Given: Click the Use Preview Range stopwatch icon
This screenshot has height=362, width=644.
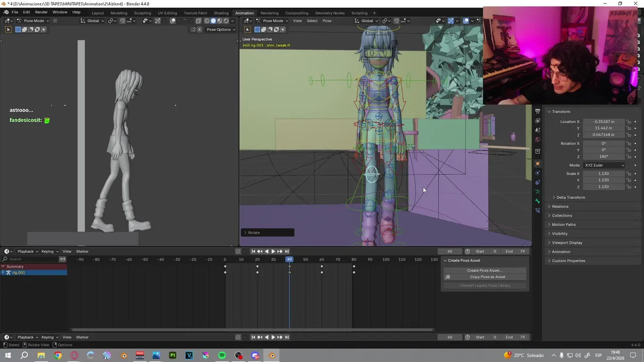Looking at the screenshot, I should (467, 251).
